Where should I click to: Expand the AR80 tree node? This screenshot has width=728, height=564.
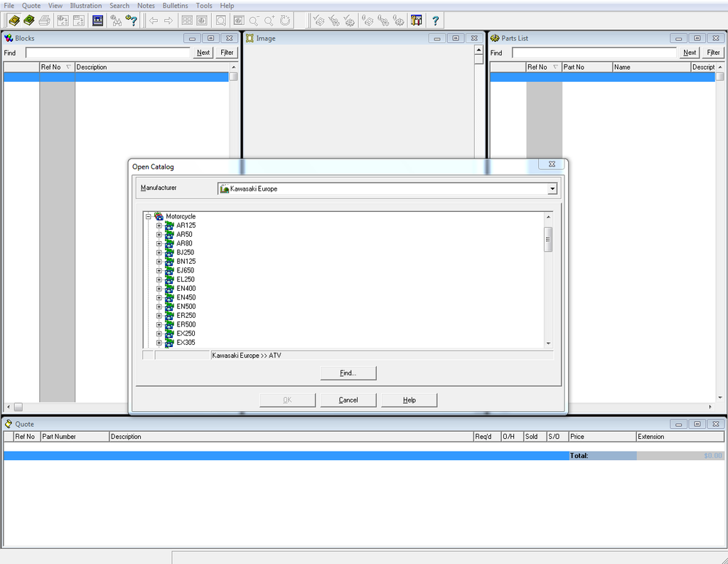pos(159,243)
